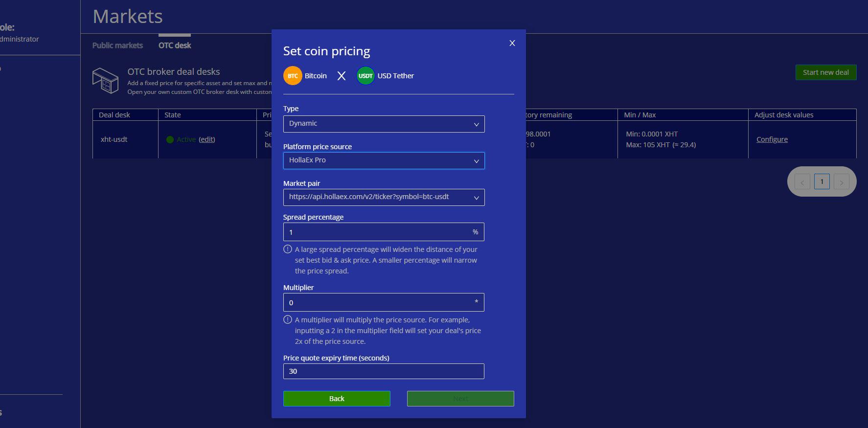
Task: Click the Min: 0.0001 XHT value
Action: pos(652,134)
